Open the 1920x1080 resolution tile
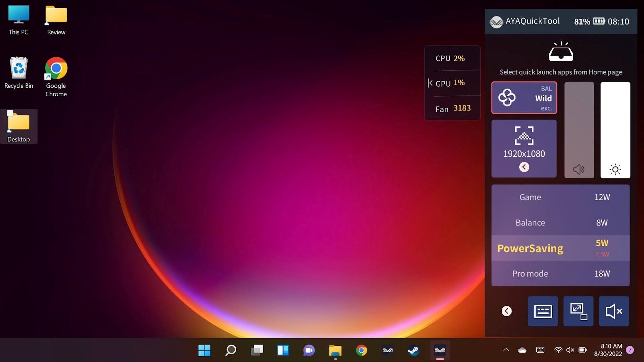 click(x=524, y=148)
